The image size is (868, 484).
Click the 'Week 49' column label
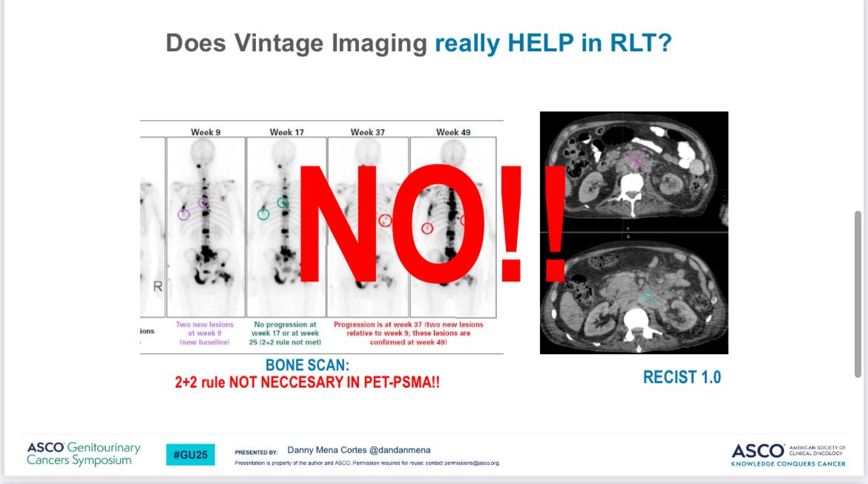point(453,132)
